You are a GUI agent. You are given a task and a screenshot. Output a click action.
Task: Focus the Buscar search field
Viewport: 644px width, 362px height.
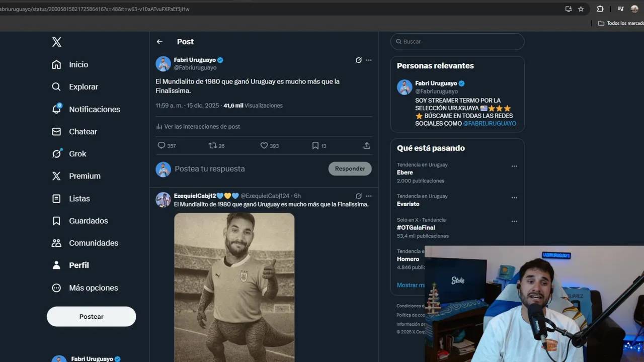460,42
